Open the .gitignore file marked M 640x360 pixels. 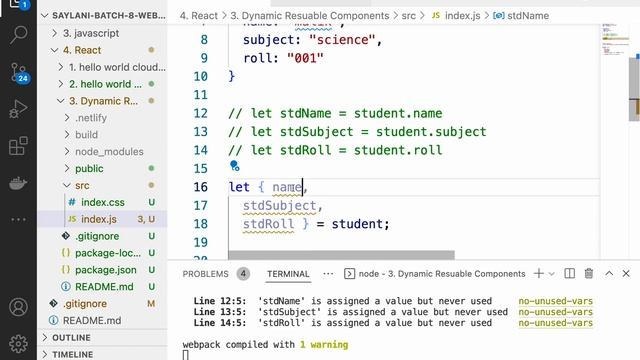(x=102, y=304)
